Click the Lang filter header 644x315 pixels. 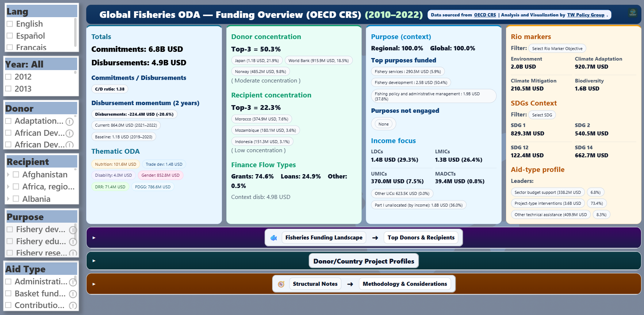[x=41, y=11]
